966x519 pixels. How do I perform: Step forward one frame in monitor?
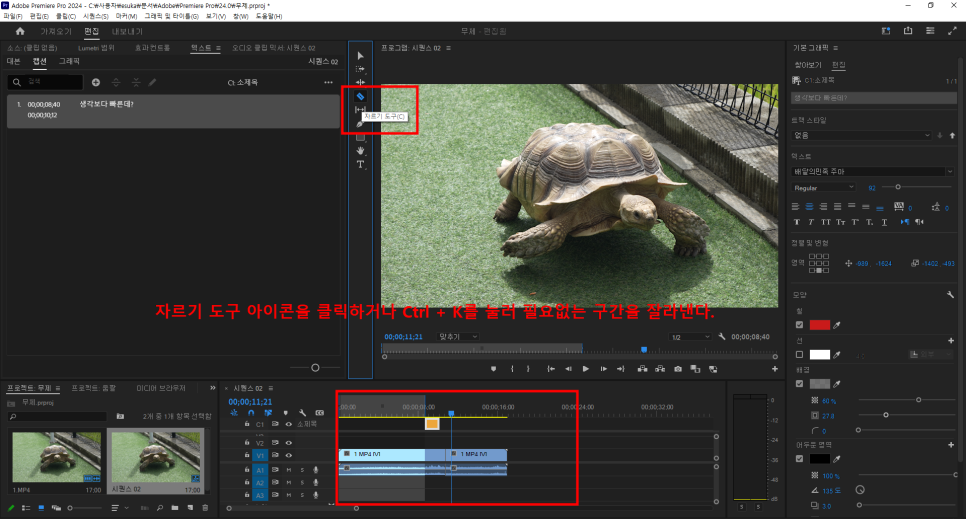click(x=603, y=369)
